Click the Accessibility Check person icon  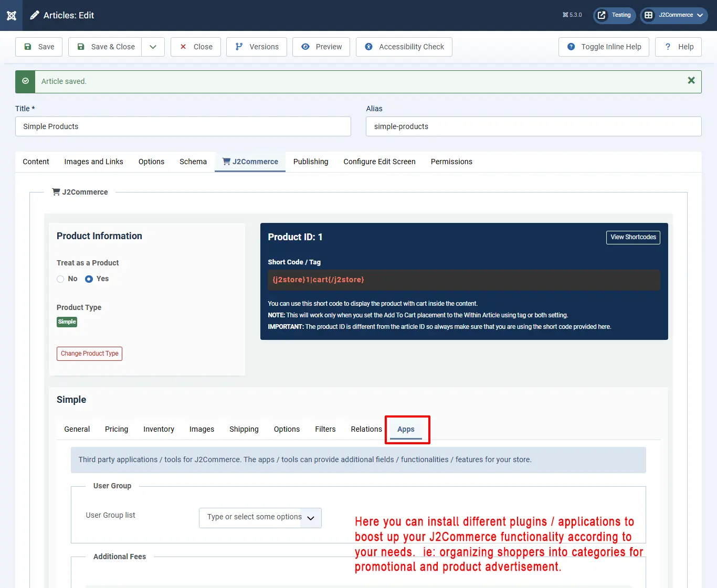[368, 47]
